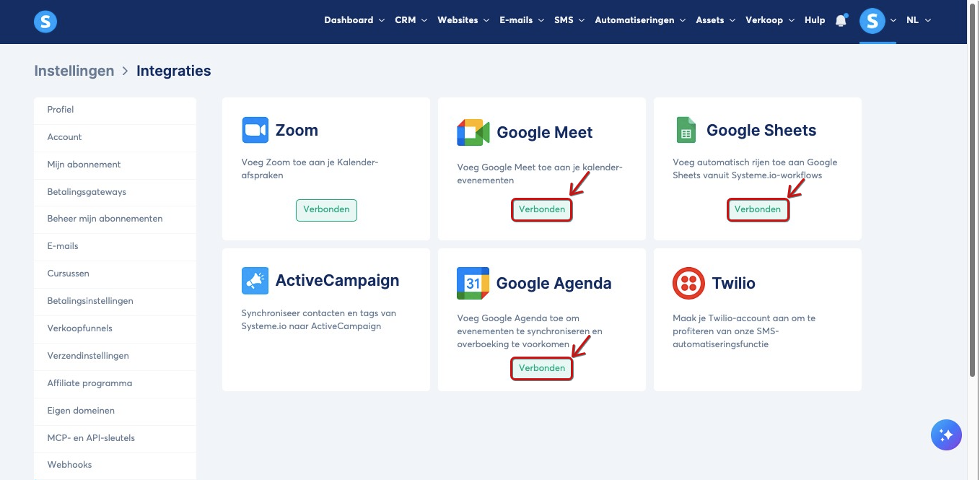Click the Google Sheets logo icon
The width and height of the screenshot is (980, 480).
click(686, 130)
